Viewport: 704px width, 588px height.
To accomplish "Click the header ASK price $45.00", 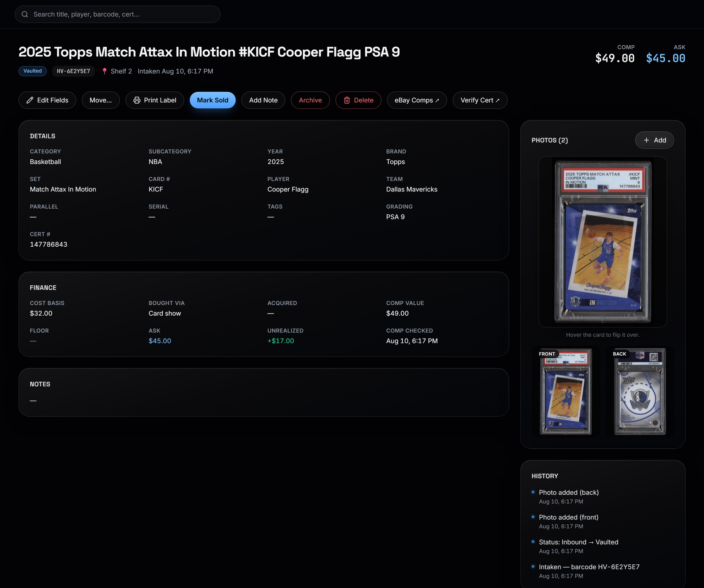I will tap(665, 58).
